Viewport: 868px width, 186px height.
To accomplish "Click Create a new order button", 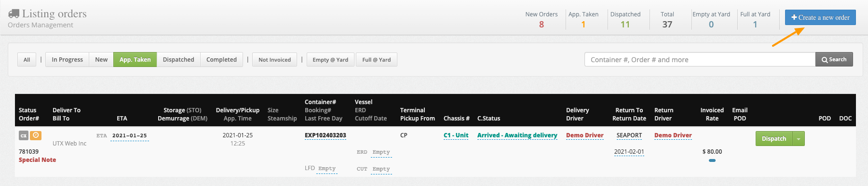I will (820, 17).
